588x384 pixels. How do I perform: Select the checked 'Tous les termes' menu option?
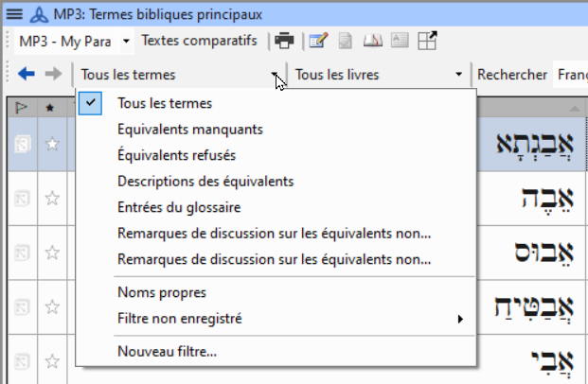[165, 103]
